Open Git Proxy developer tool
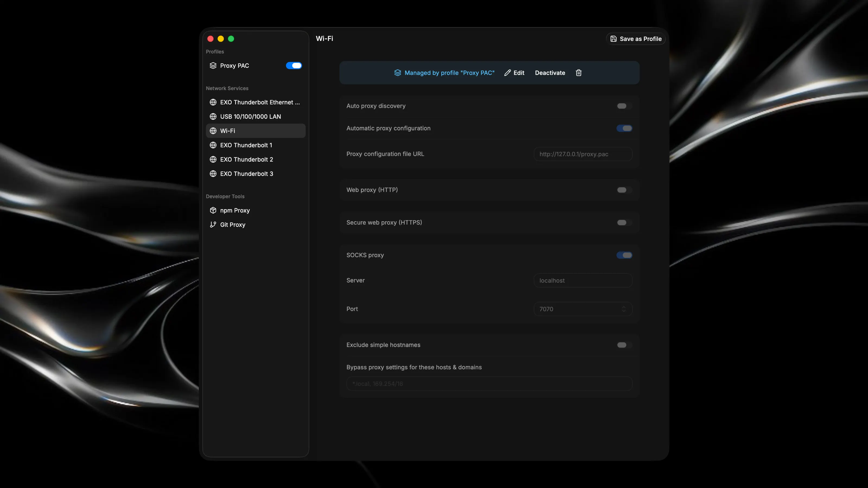The height and width of the screenshot is (488, 868). tap(256, 225)
